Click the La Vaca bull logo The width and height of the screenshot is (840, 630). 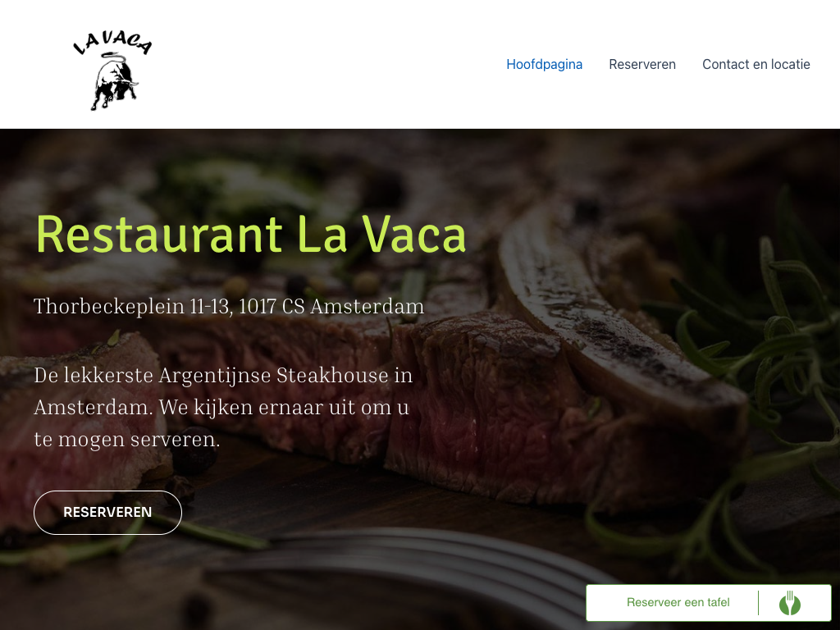(112, 71)
